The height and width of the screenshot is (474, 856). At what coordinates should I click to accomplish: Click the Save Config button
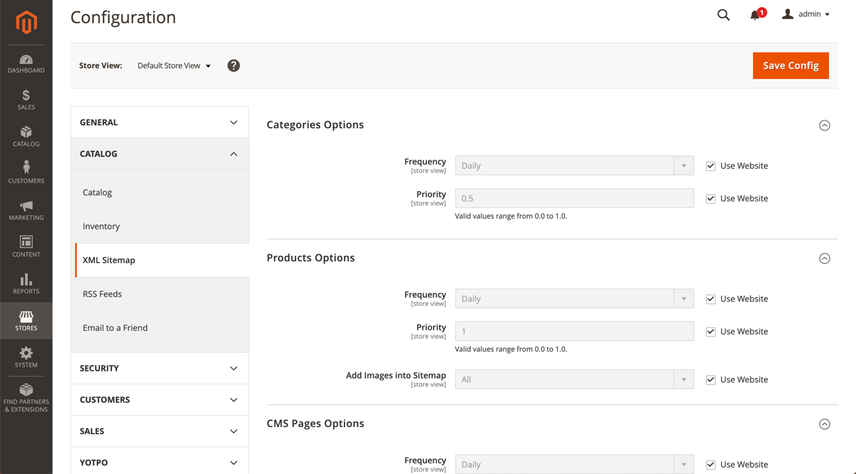tap(790, 65)
